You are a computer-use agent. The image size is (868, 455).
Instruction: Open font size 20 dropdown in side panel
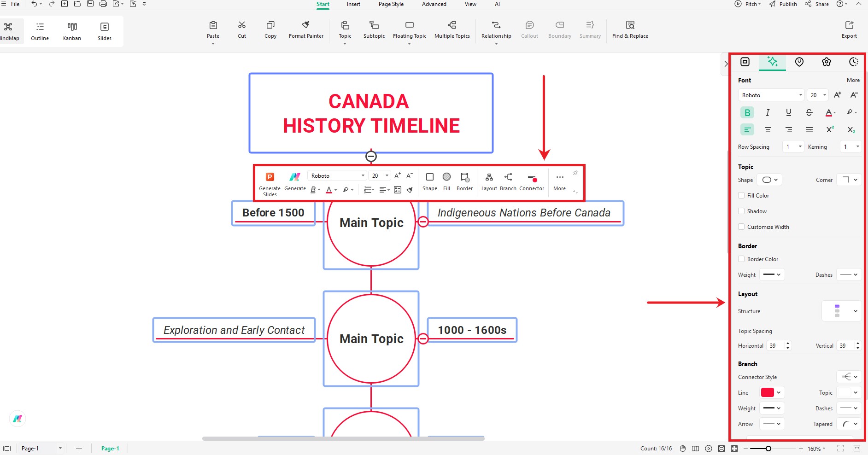[818, 95]
